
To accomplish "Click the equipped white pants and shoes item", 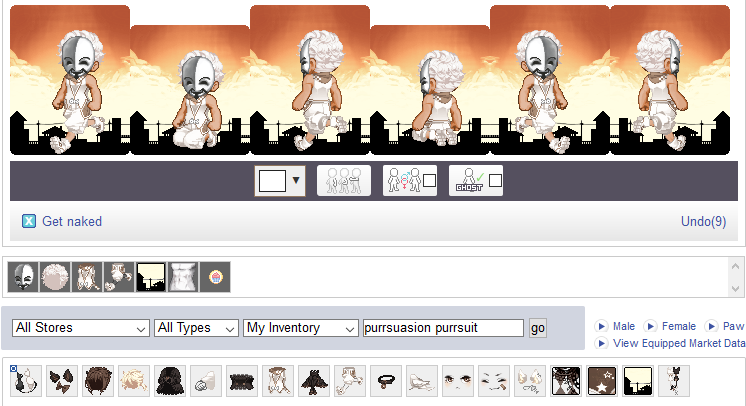I will coord(119,277).
